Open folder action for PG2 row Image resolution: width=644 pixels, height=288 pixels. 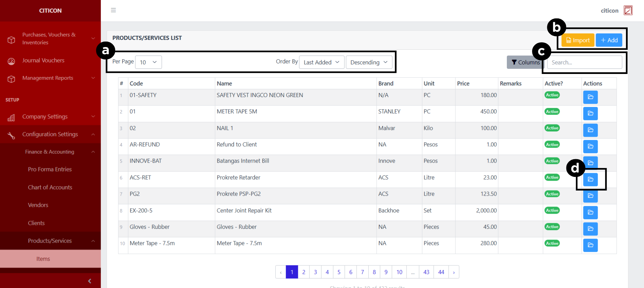(590, 196)
